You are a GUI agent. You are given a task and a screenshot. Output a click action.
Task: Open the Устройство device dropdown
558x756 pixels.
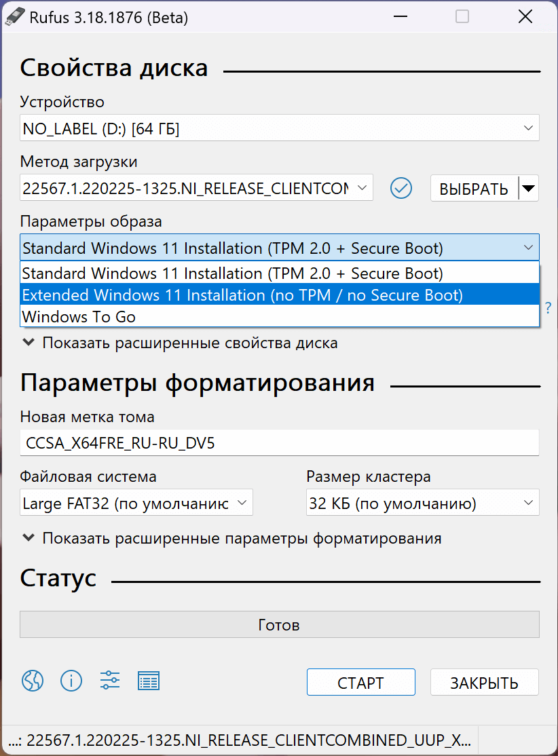pos(279,128)
